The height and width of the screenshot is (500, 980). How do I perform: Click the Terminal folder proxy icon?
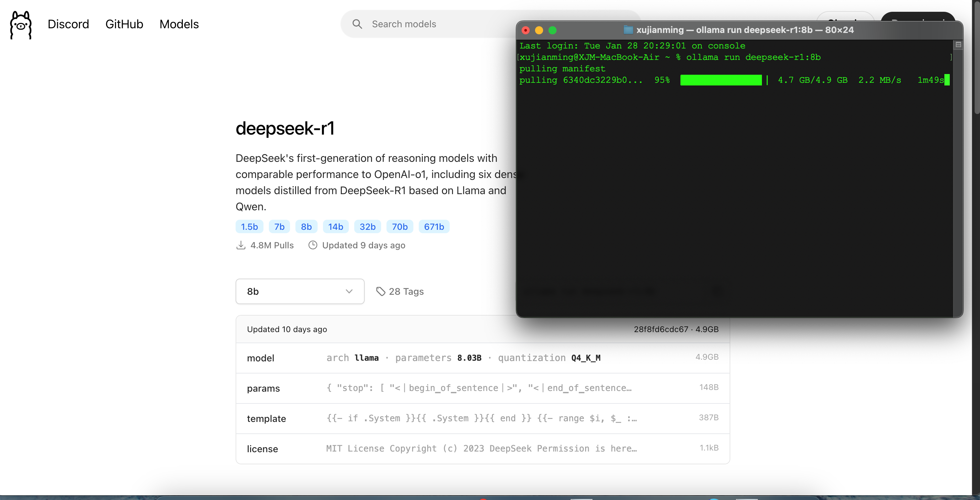[628, 30]
